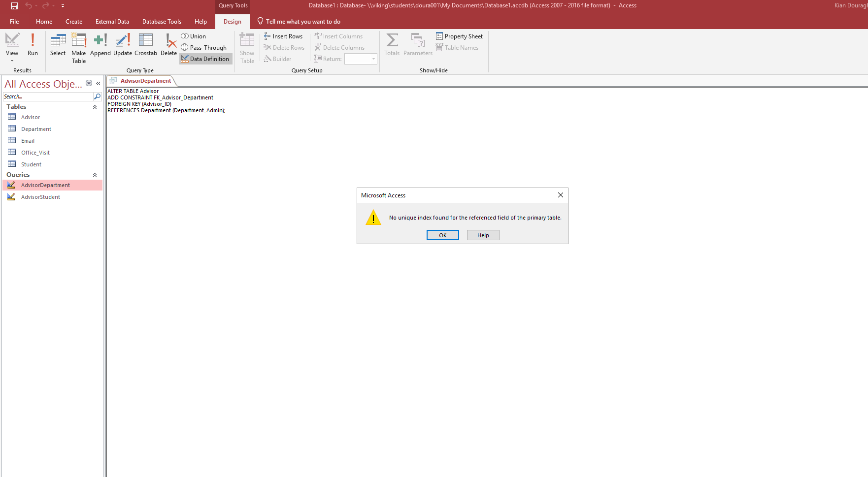Collapse the Queries group
This screenshot has width=868, height=477.
pos(95,175)
